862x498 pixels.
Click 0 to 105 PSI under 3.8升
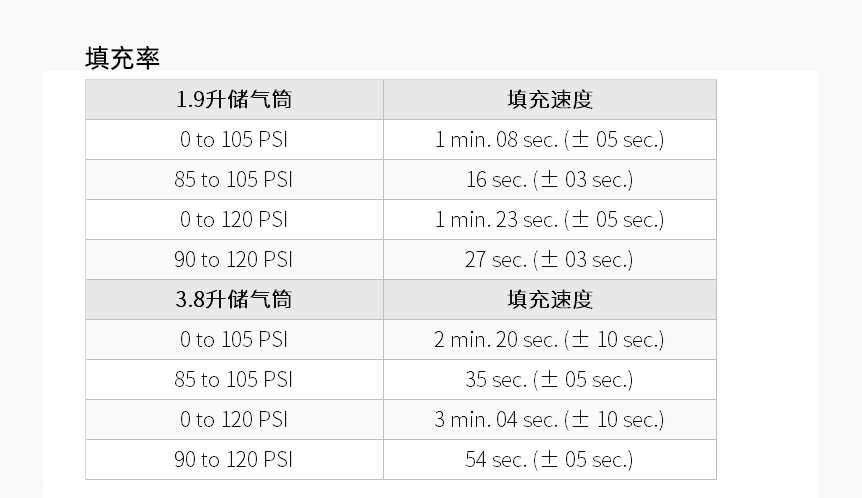tap(234, 340)
